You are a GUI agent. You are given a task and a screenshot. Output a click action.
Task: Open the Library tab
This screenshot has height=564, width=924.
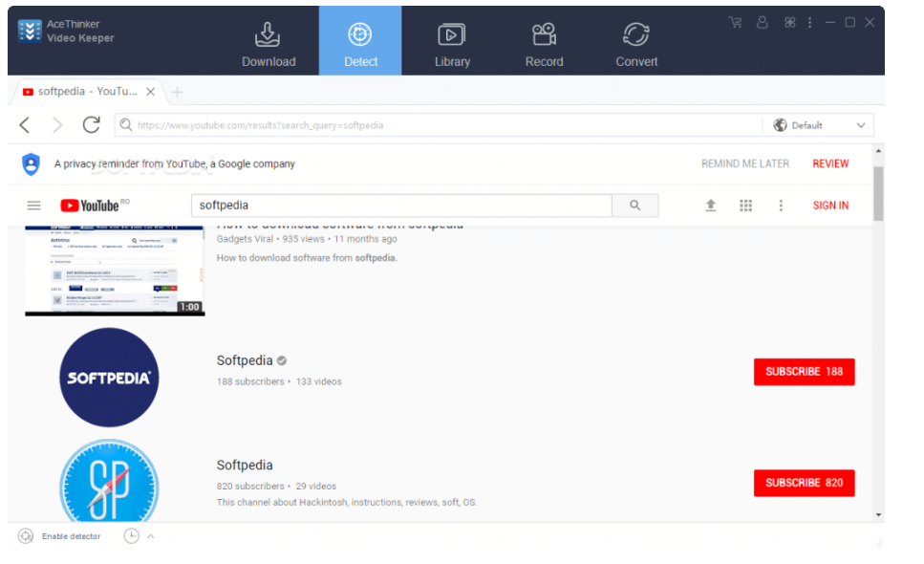click(x=452, y=45)
